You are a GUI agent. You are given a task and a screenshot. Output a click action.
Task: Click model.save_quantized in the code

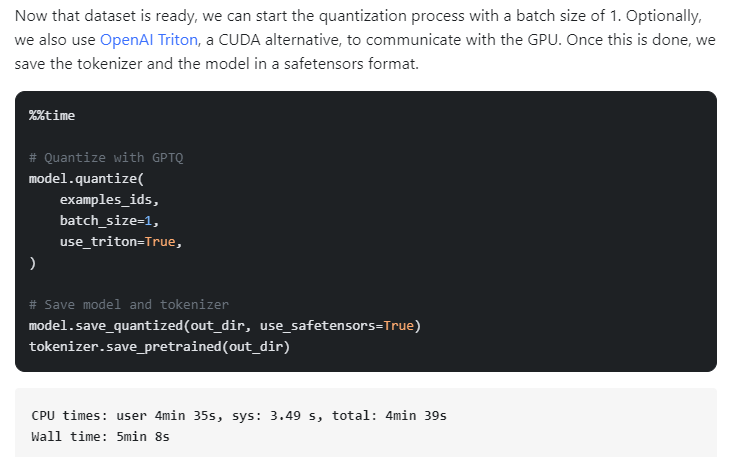[102, 325]
